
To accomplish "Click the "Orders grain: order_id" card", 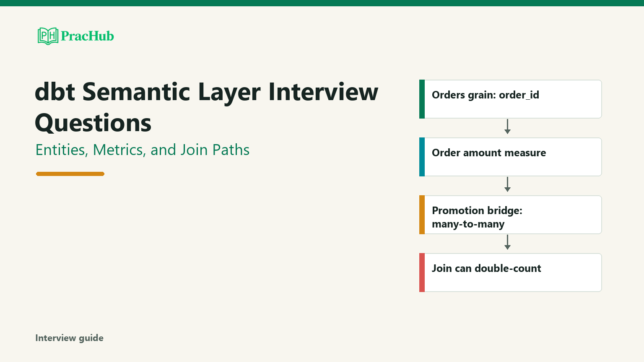I will click(511, 99).
